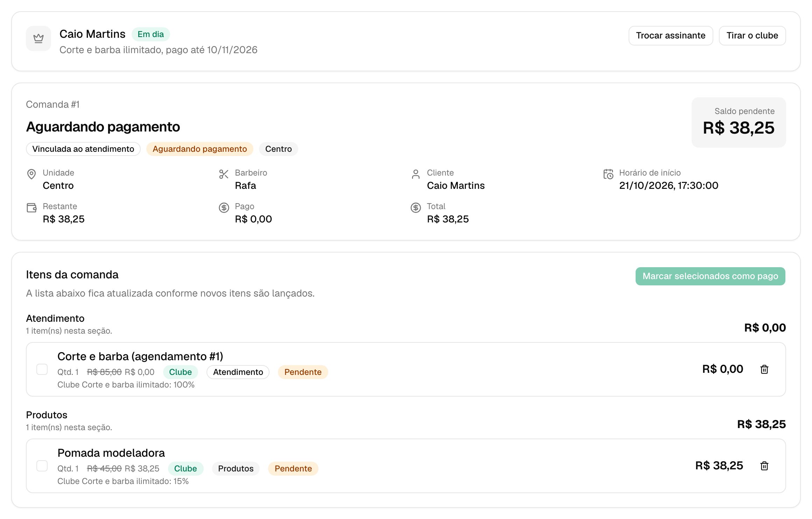Click the Pomada modeladora title
Viewport: 812px width, 519px height.
click(x=111, y=453)
